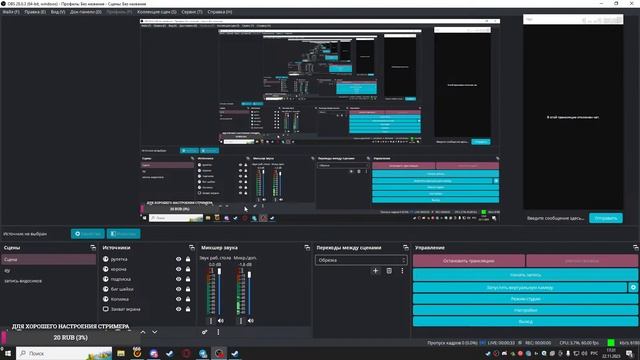Toggle visibility of the 'биг шайки' source

(178, 289)
